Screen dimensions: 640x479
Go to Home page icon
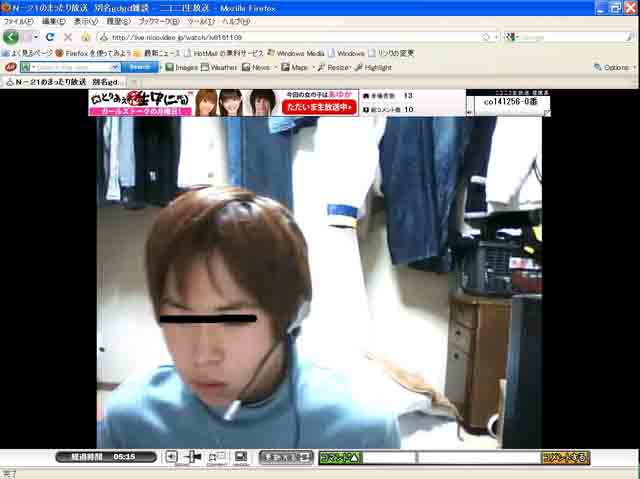(x=86, y=37)
